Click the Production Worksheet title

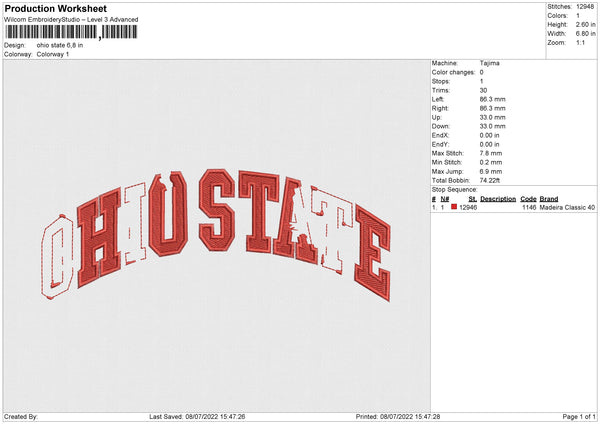tap(55, 9)
